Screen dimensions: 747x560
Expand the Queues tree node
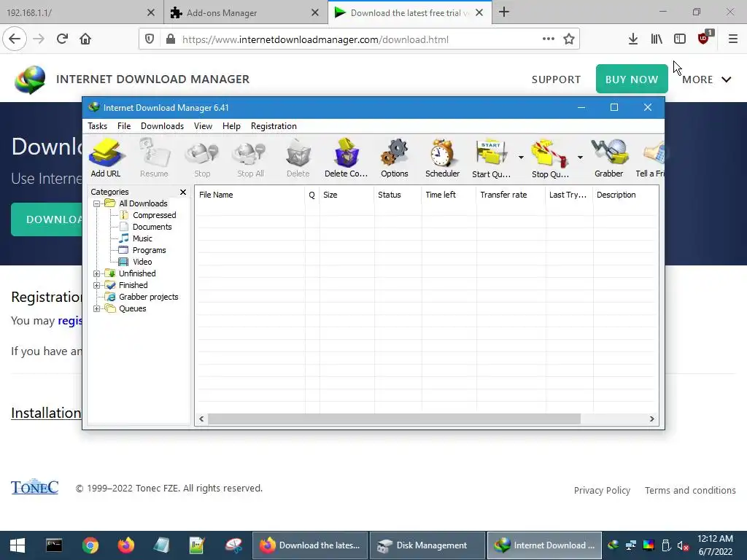pyautogui.click(x=97, y=308)
